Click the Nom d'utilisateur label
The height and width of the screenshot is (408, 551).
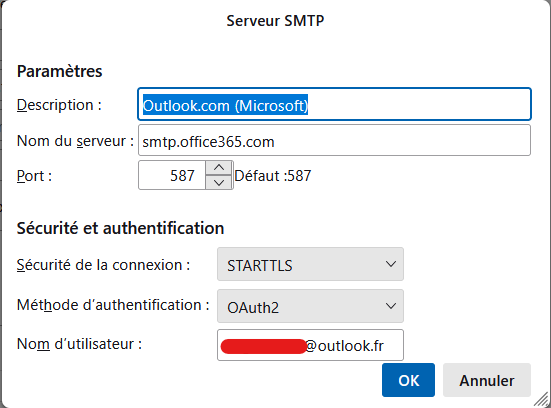click(x=79, y=343)
